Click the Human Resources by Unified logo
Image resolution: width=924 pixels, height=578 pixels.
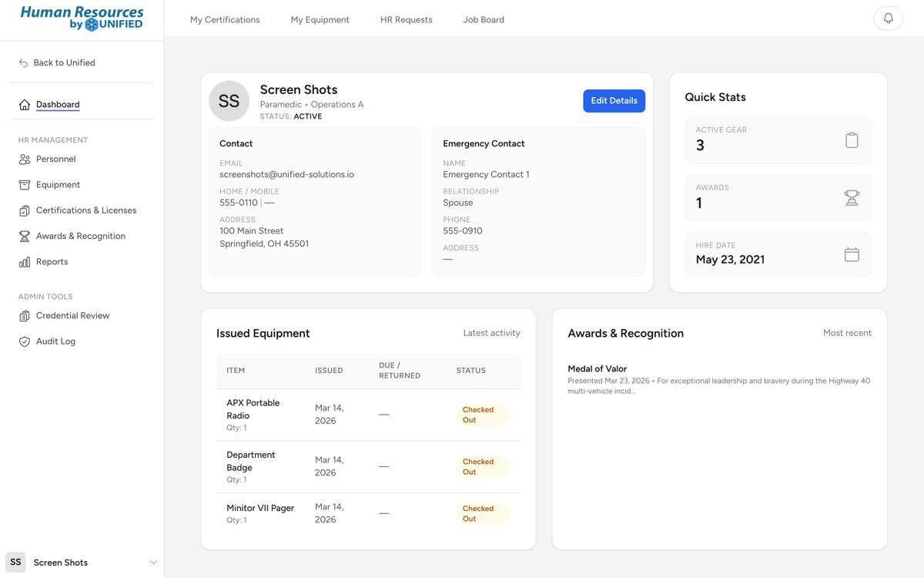tap(82, 18)
